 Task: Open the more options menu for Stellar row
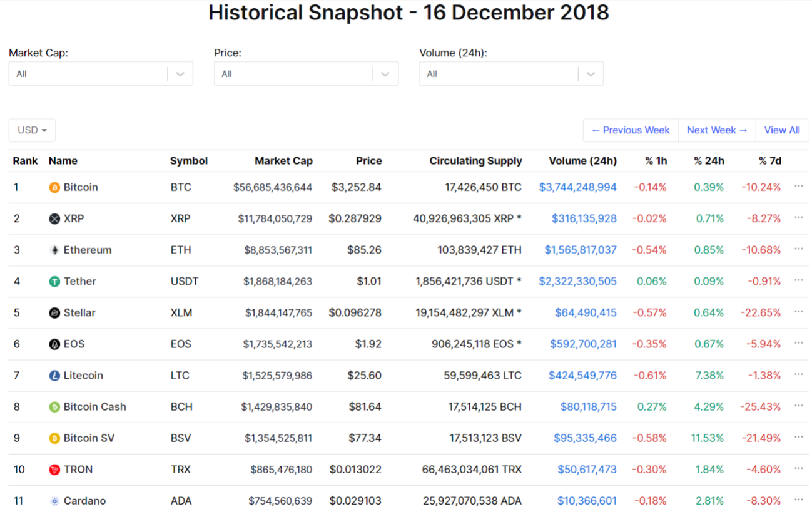tap(798, 311)
